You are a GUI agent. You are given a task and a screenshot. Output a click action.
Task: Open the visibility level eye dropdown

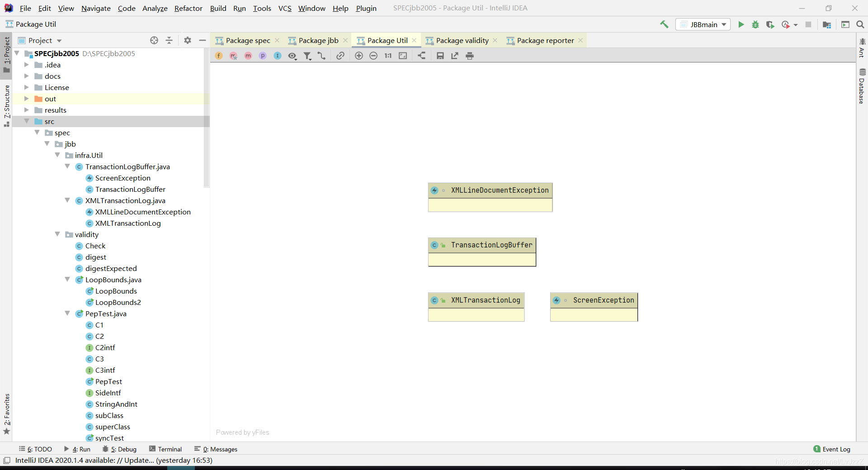pos(292,56)
